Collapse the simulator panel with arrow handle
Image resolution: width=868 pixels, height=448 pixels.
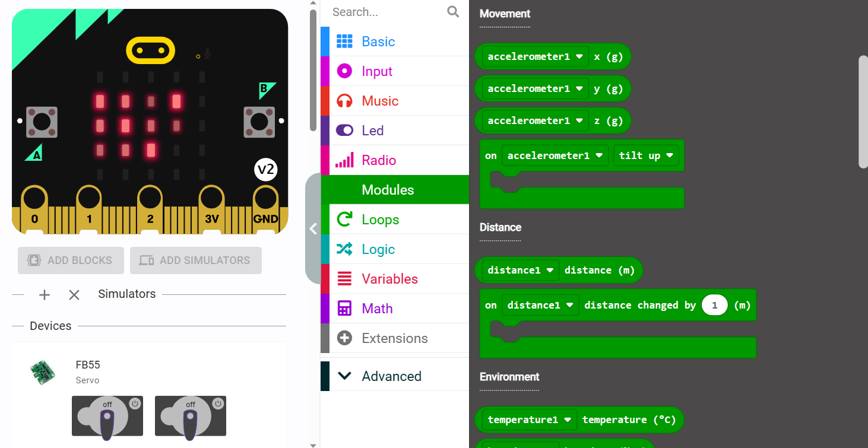(313, 229)
